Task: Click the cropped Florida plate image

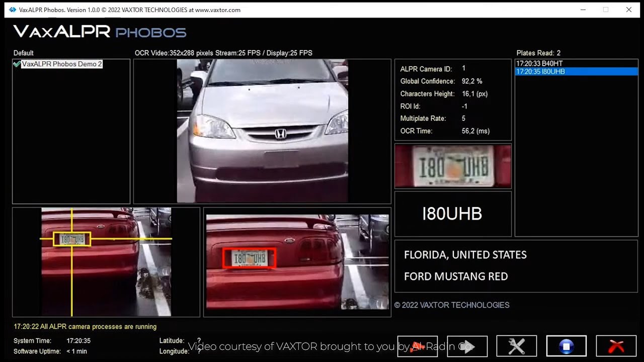Action: point(453,166)
